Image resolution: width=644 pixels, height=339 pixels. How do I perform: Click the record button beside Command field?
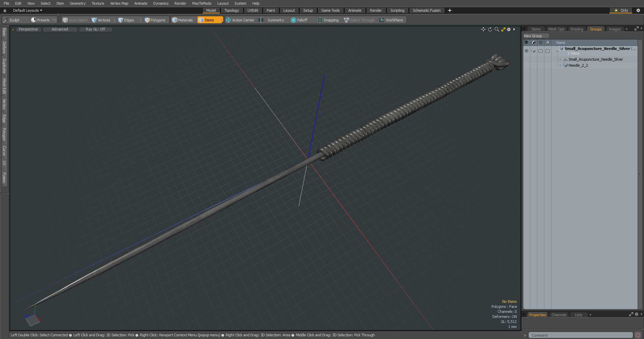(638, 335)
